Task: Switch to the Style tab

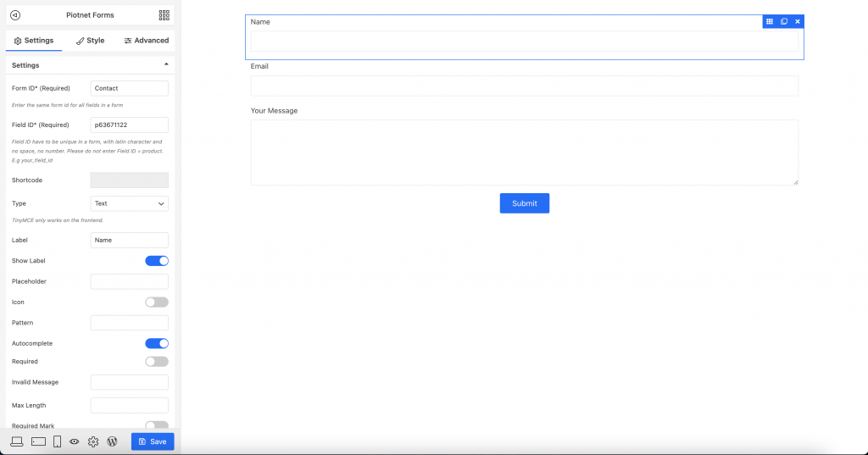Action: click(90, 41)
